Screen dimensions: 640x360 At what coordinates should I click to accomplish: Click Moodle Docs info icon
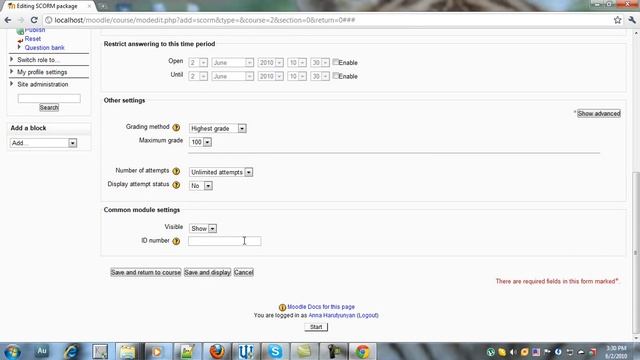click(x=282, y=307)
